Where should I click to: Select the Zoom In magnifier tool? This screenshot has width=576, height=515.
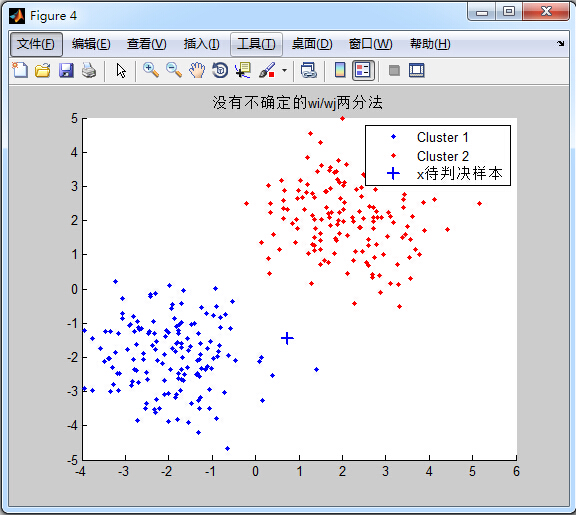tap(151, 70)
